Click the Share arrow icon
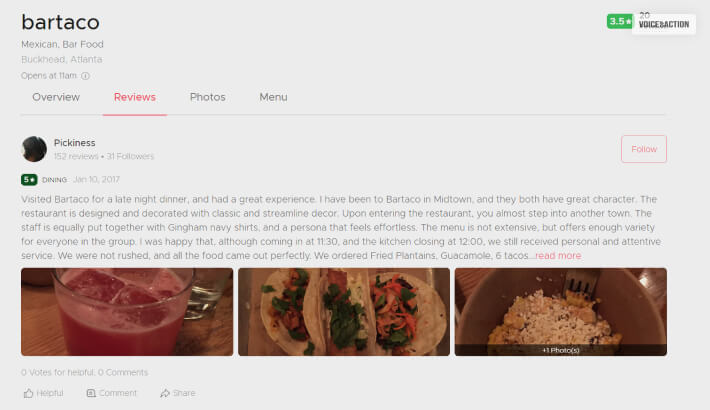Screen dimensions: 710x410 (x=165, y=393)
